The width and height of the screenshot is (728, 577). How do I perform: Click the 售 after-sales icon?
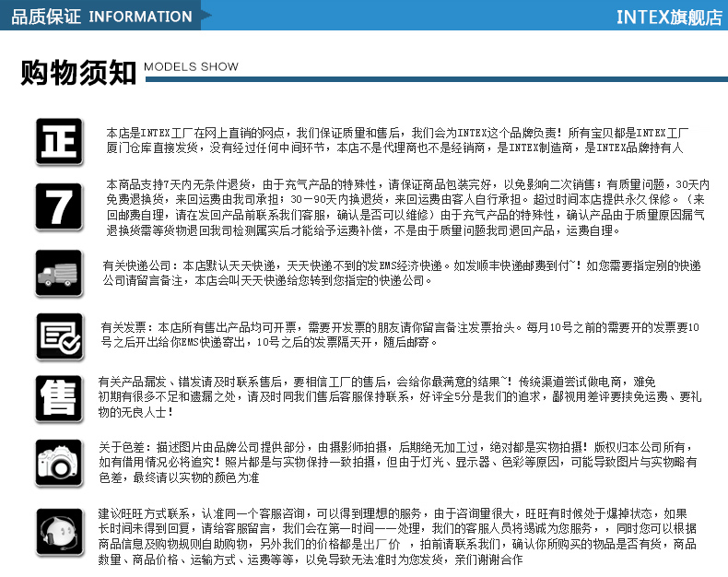point(59,399)
